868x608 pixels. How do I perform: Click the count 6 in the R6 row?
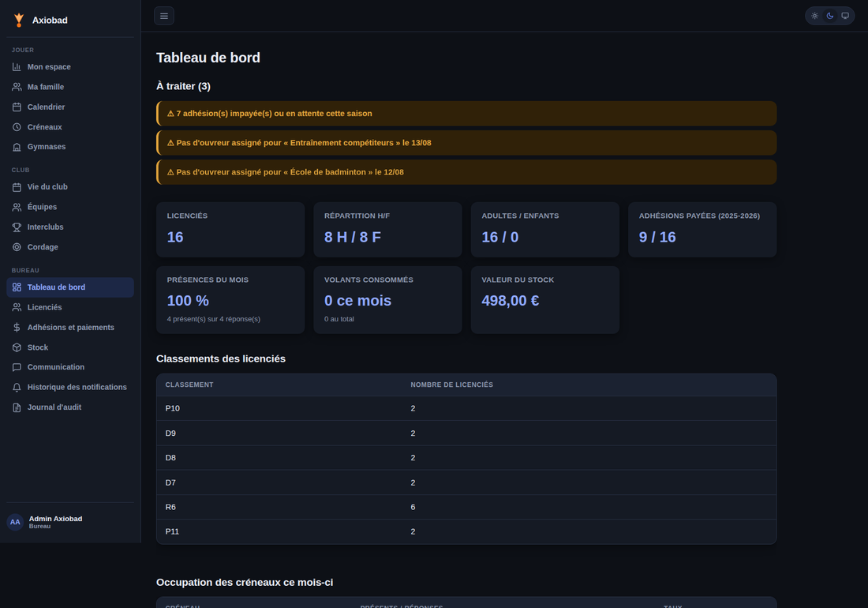tap(413, 507)
